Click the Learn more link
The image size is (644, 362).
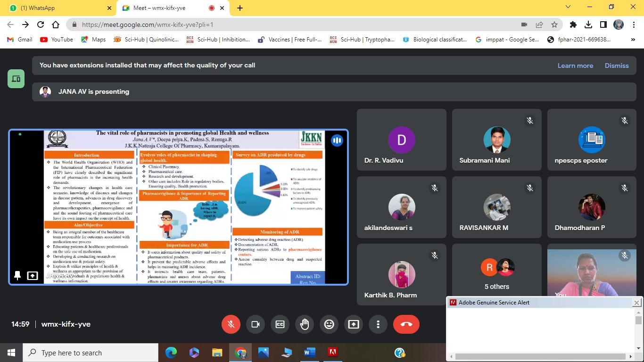(575, 66)
